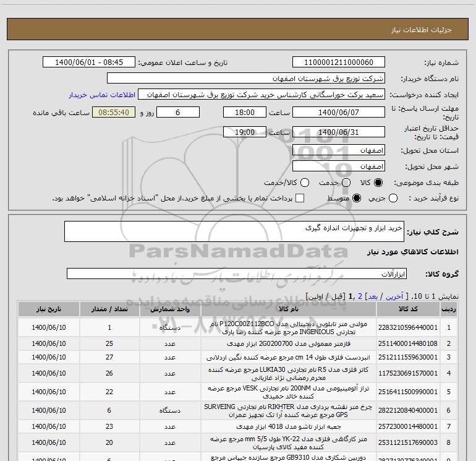The image size is (476, 461).
Task: Click the need number field 1100001211000060
Action: pos(339,62)
